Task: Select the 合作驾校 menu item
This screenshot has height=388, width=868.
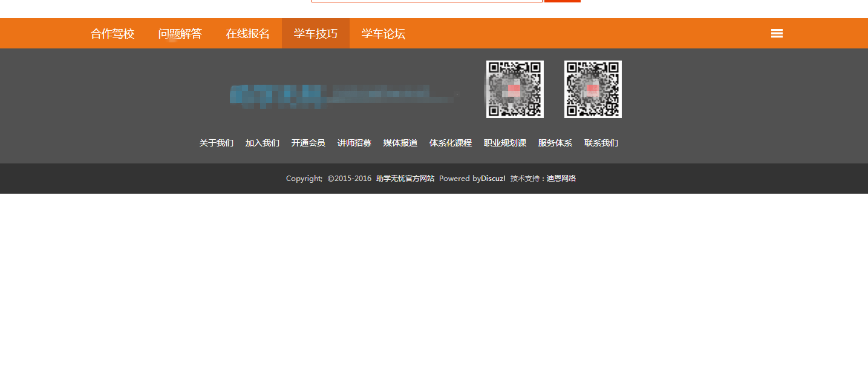Action: point(112,33)
